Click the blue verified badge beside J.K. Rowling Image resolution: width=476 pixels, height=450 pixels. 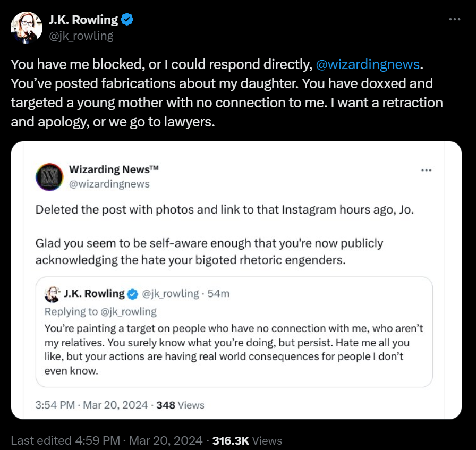coord(127,20)
